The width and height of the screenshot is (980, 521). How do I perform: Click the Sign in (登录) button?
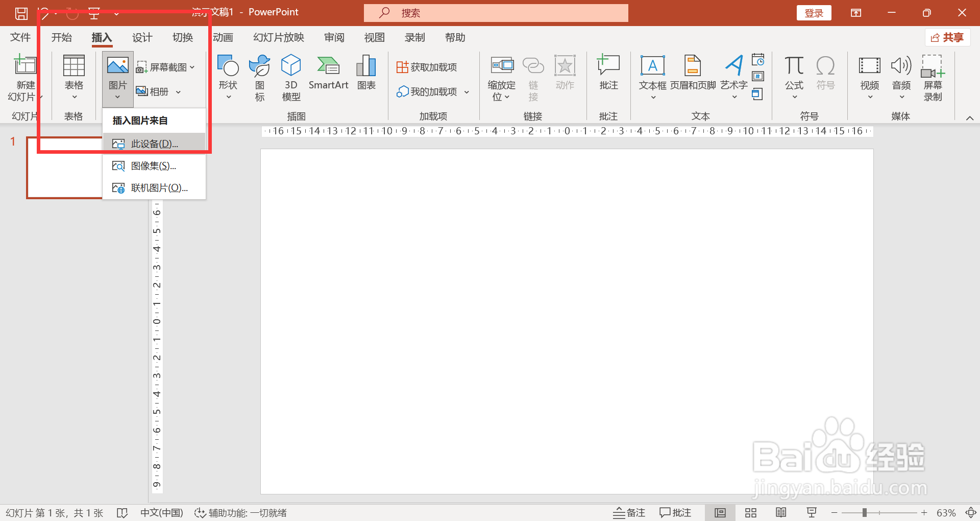coord(814,13)
